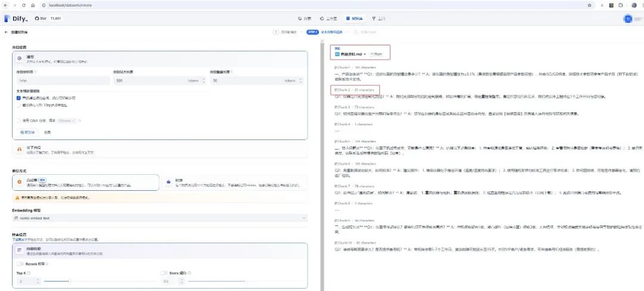This screenshot has width=644, height=291.
Task: Open the 工作室 tab in top navigation
Action: (329, 18)
